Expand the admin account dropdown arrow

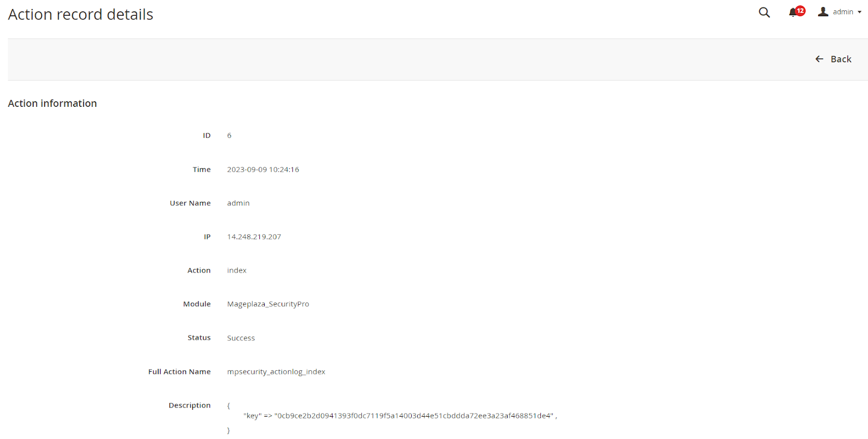859,12
